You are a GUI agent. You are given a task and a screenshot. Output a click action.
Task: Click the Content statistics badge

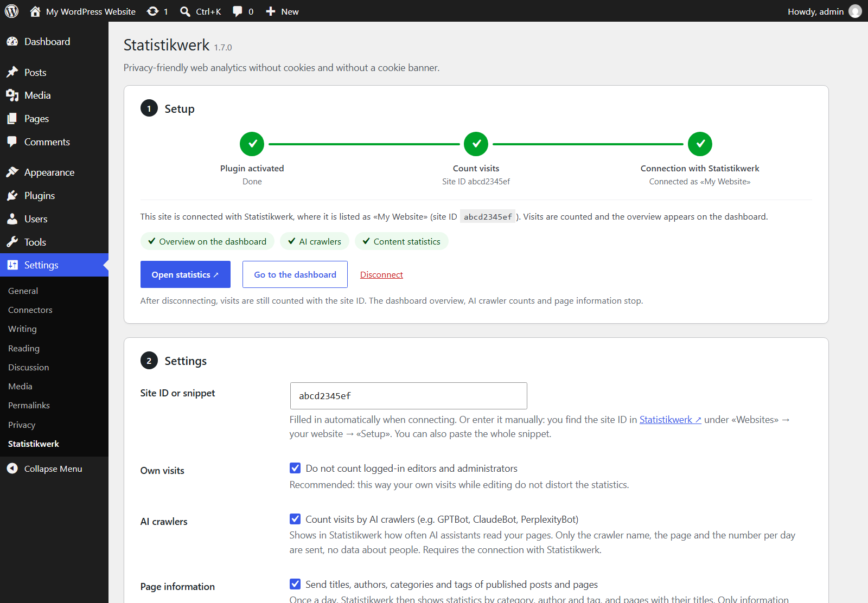point(401,241)
